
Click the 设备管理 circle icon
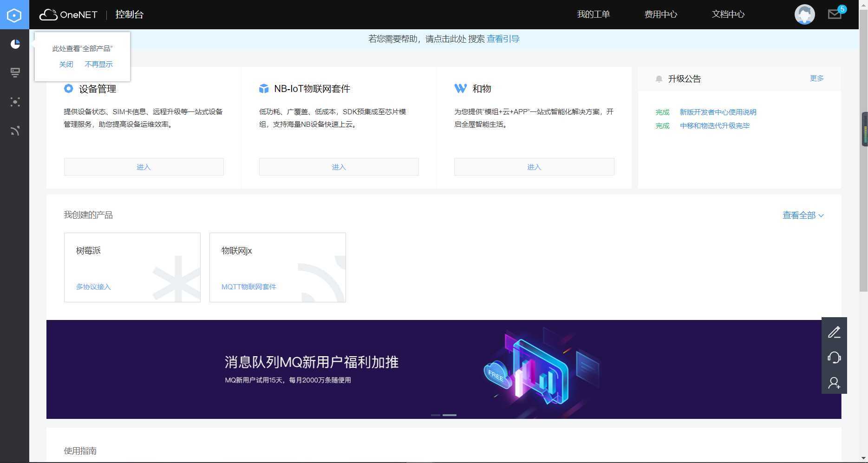pyautogui.click(x=68, y=88)
